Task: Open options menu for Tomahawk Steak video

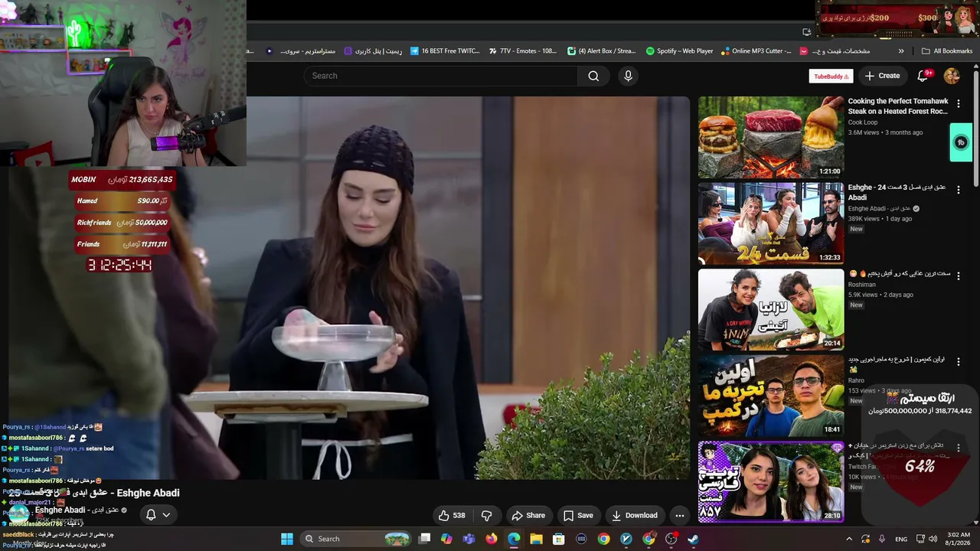Action: click(x=958, y=103)
